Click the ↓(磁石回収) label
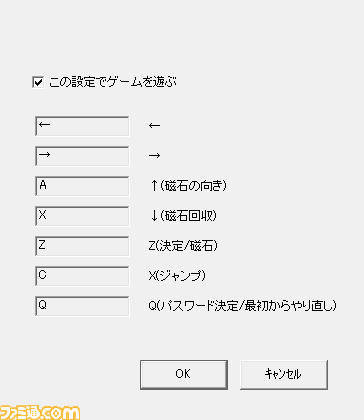This screenshot has width=364, height=420. tap(183, 216)
